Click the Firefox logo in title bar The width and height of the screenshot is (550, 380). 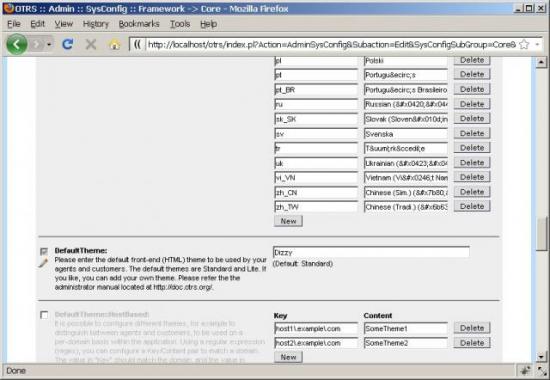tap(8, 8)
